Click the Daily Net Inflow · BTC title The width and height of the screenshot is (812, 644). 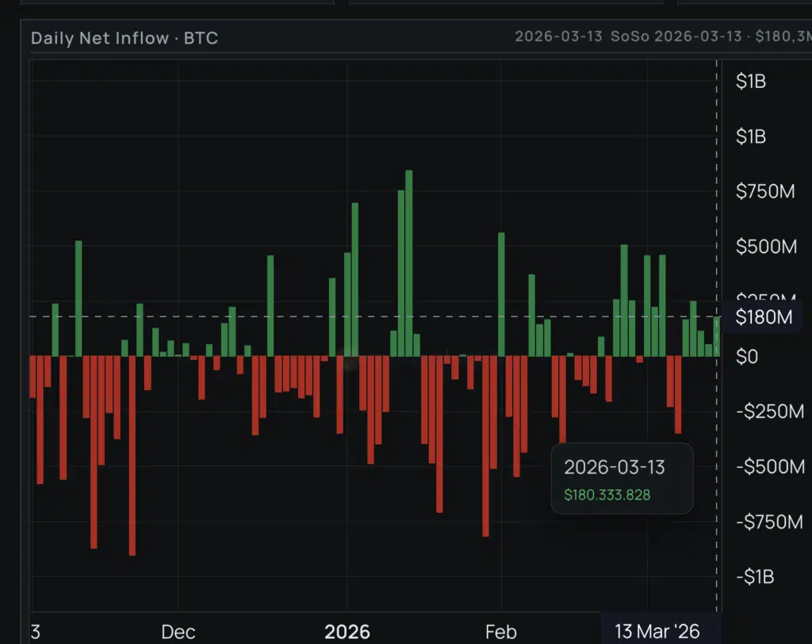pos(124,37)
